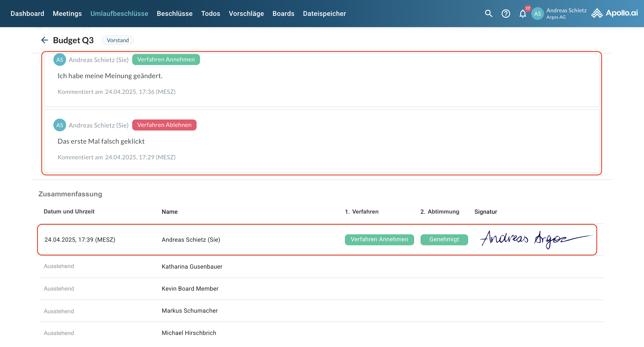Click the Vorstand tag chip
This screenshot has height=347, width=644.
[118, 40]
